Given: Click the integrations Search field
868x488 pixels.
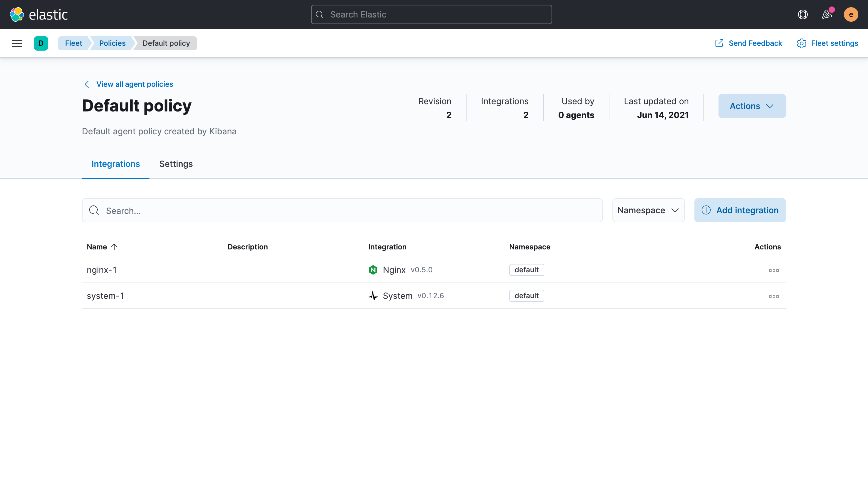Looking at the screenshot, I should [x=342, y=211].
